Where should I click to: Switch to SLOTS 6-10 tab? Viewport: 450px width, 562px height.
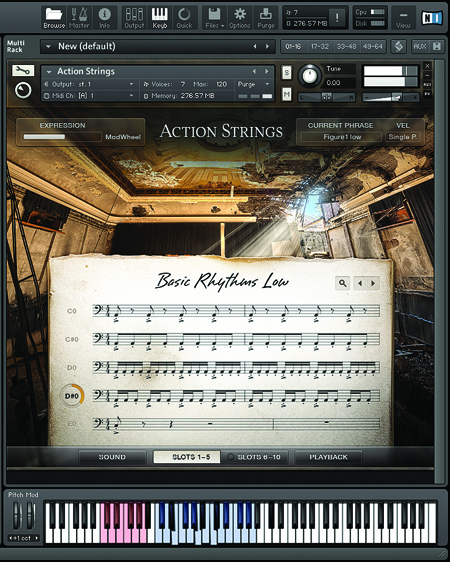[x=255, y=457]
